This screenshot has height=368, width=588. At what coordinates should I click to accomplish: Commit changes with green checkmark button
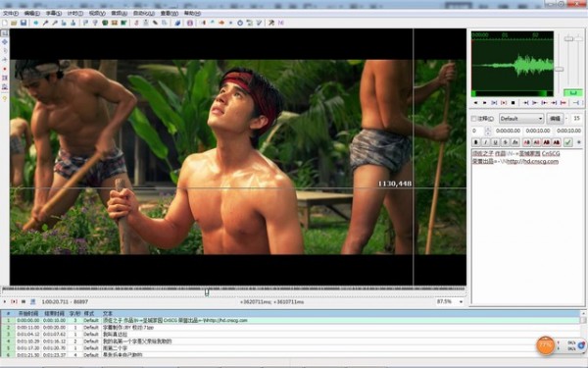click(568, 142)
